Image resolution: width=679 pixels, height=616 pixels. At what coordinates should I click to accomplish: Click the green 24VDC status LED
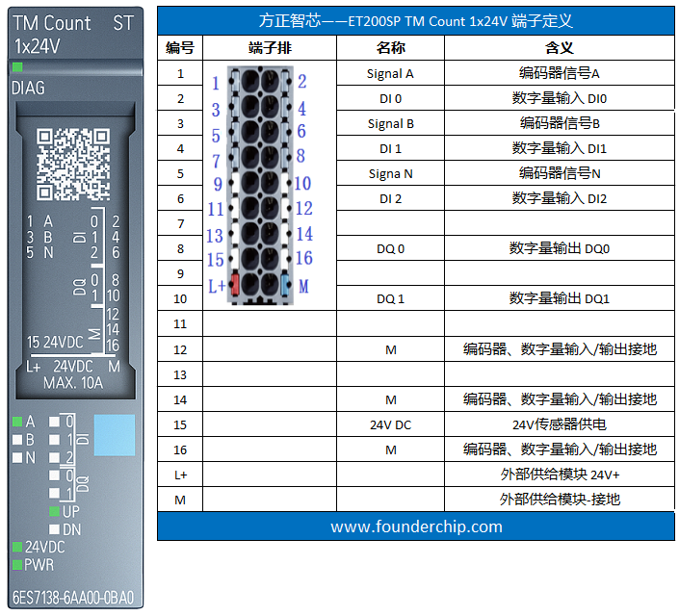pos(18,547)
